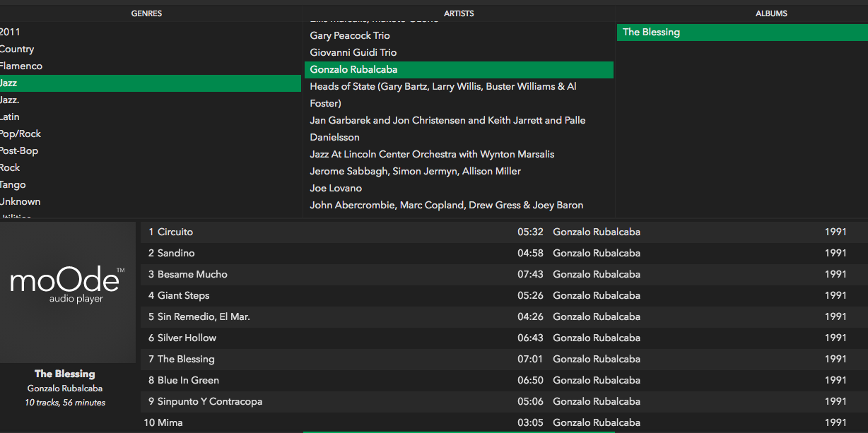Image resolution: width=868 pixels, height=433 pixels.
Task: Select the Jazz. genre with trailing period
Action: pyautogui.click(x=151, y=100)
